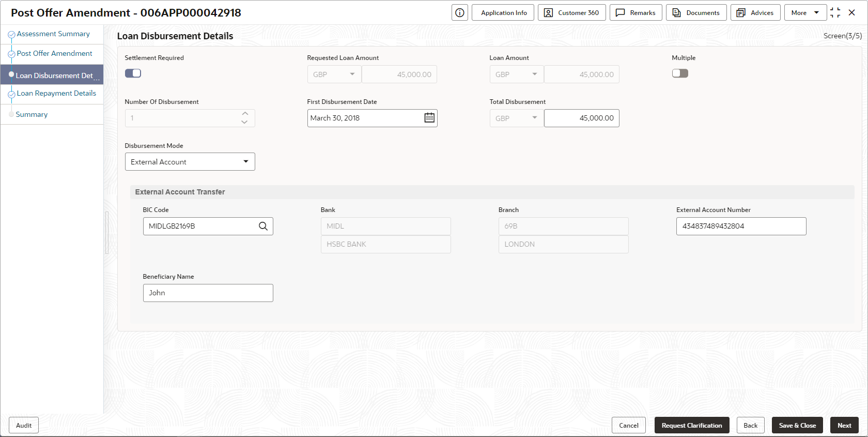This screenshot has height=437, width=868.
Task: Open Total Disbursement currency dropdown
Action: point(517,118)
